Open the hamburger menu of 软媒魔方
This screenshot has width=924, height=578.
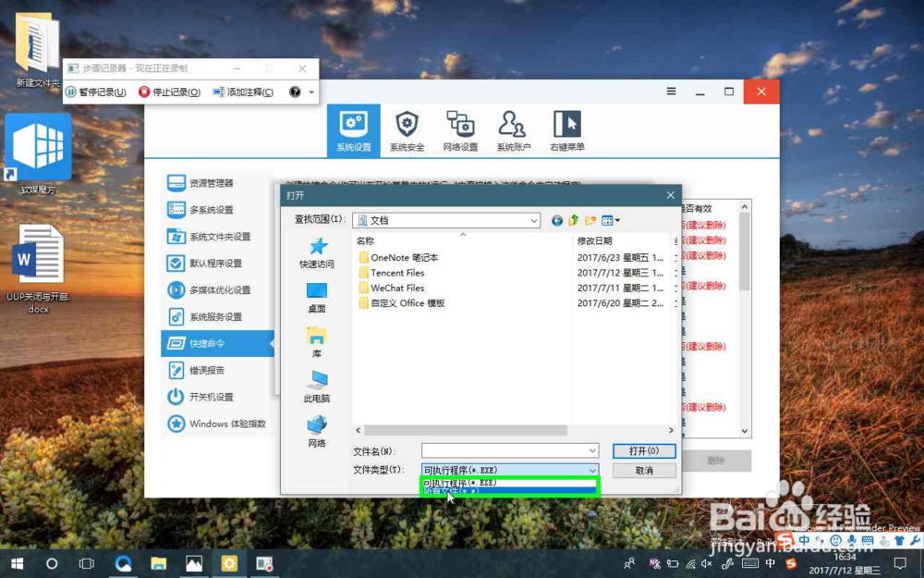click(x=671, y=92)
